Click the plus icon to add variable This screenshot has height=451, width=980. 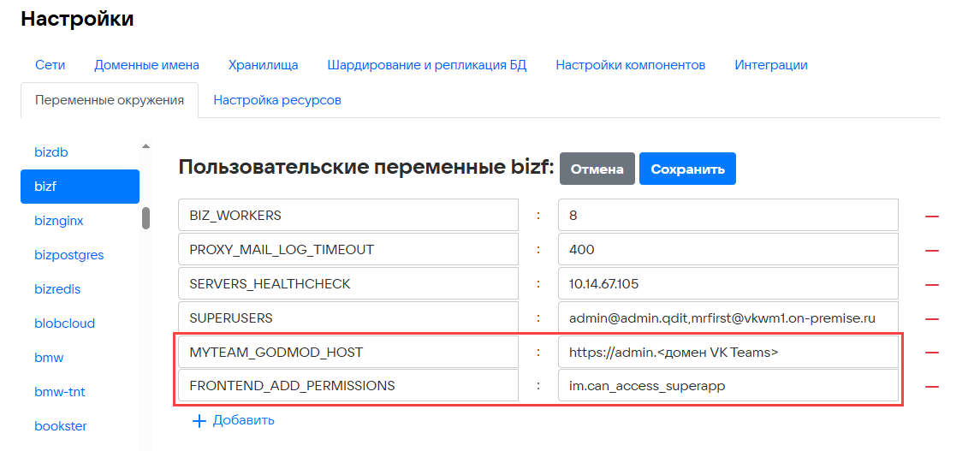[x=199, y=420]
